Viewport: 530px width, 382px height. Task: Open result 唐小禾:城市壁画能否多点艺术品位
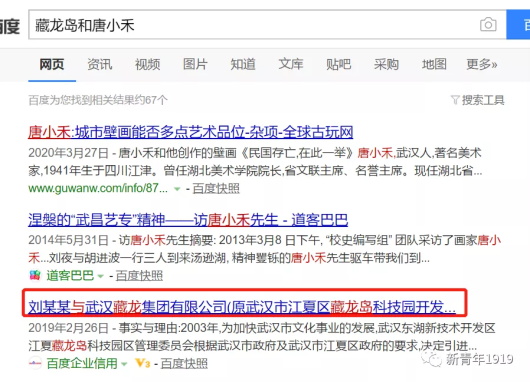[x=191, y=133]
